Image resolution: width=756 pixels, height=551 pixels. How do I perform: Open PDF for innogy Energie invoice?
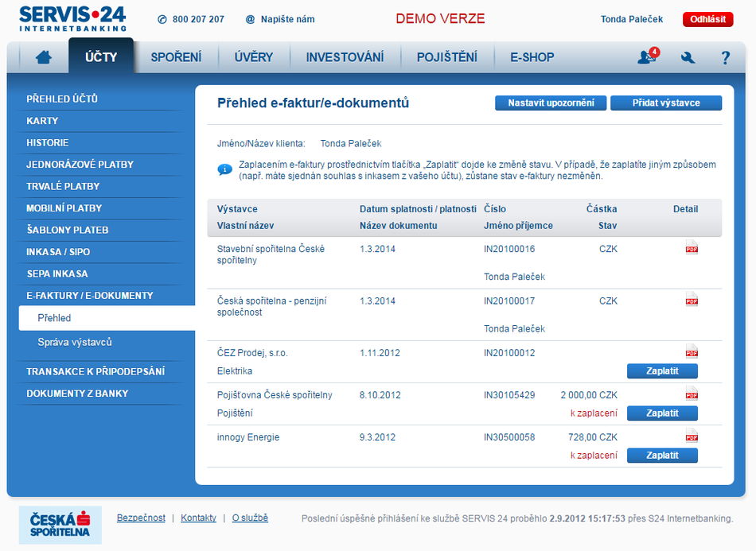coord(692,436)
